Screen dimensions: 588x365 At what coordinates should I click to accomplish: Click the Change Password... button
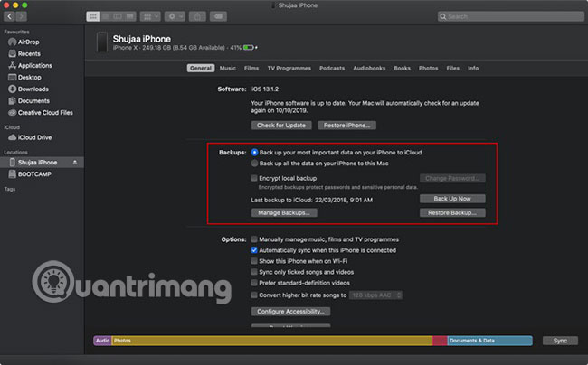[452, 178]
